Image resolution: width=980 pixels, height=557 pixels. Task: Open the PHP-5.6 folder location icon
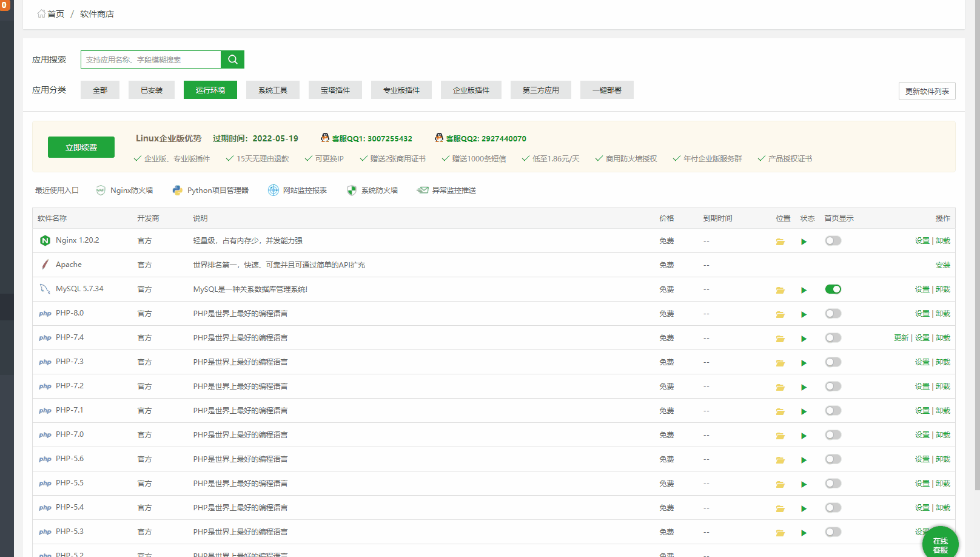[x=780, y=460]
